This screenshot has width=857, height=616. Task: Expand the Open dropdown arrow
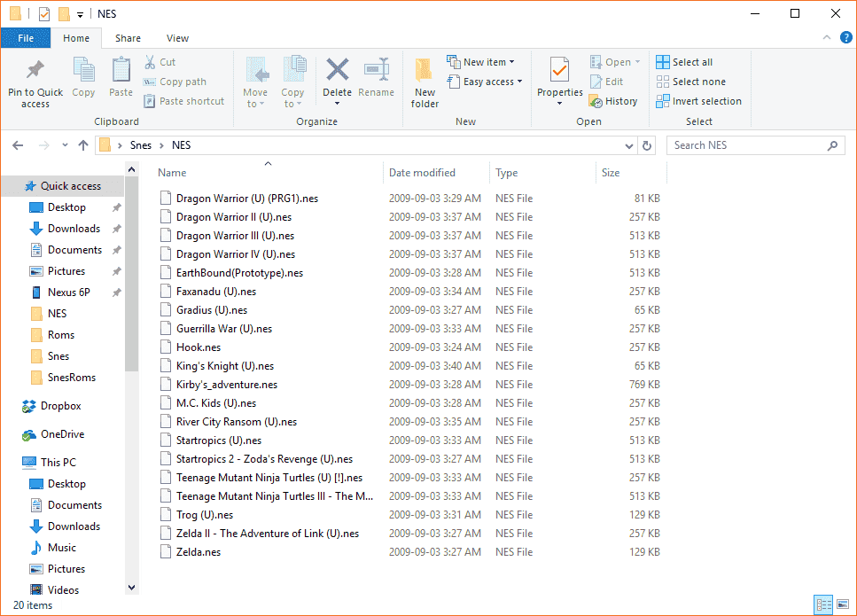pos(637,62)
